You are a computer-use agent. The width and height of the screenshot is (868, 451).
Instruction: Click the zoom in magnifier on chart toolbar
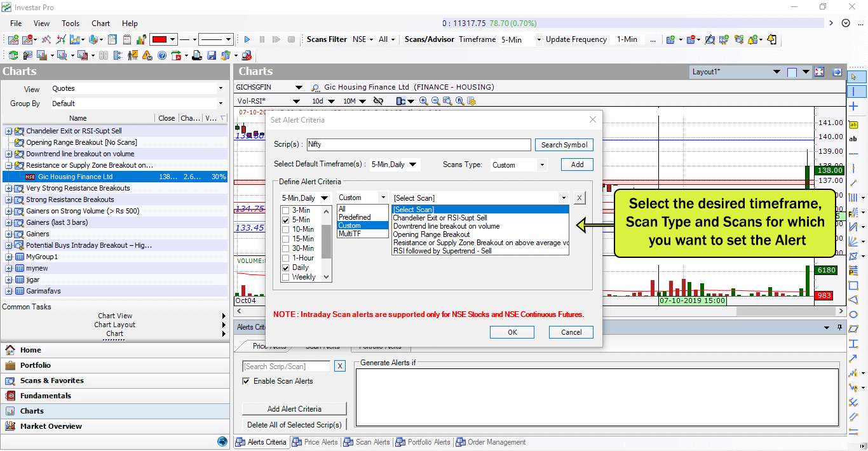(424, 101)
